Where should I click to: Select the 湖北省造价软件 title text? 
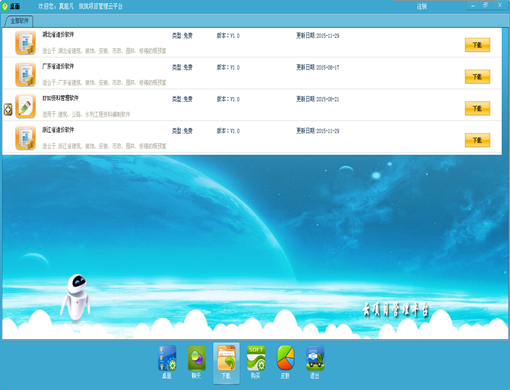tap(58, 34)
